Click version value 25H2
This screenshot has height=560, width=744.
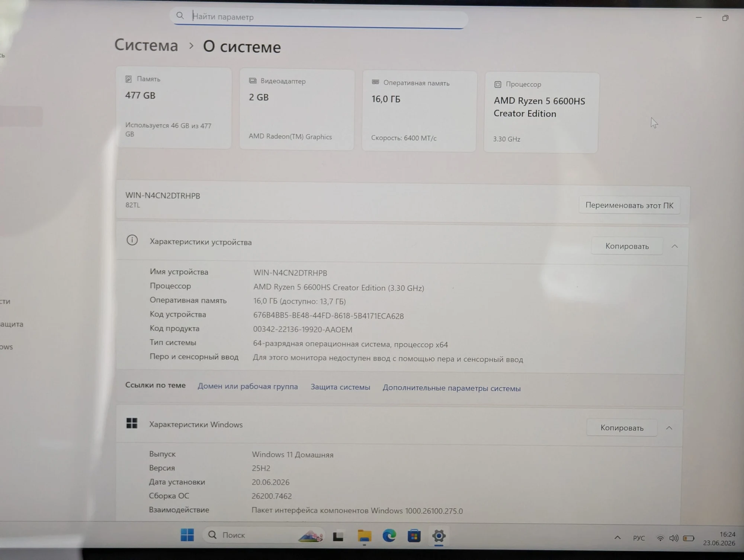[261, 468]
